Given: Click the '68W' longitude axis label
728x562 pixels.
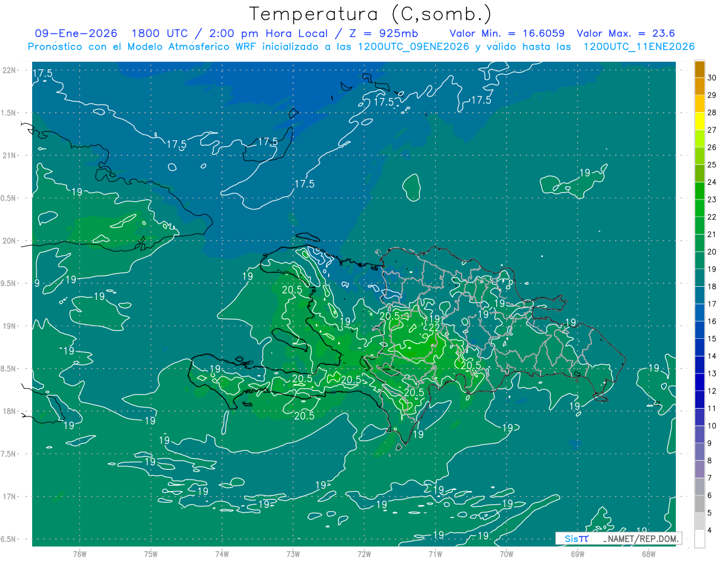Looking at the screenshot, I should pos(649,554).
